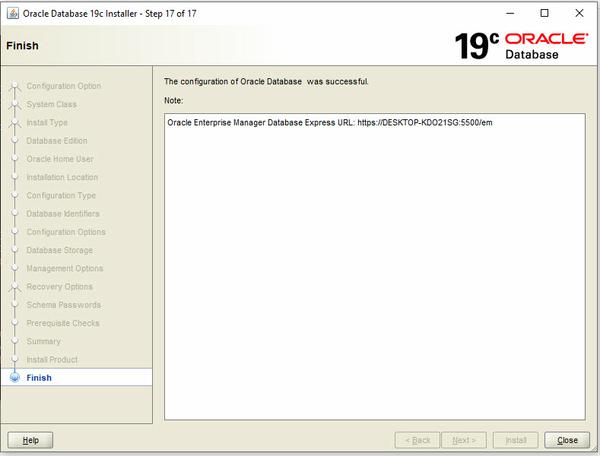Click the Install Type step
Viewport: 600px width, 456px height.
pyautogui.click(x=47, y=122)
